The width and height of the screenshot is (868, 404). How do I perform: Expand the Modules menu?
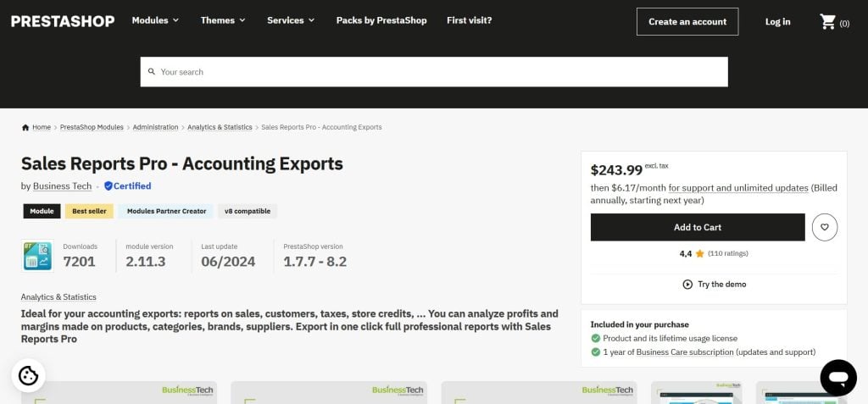(x=155, y=20)
